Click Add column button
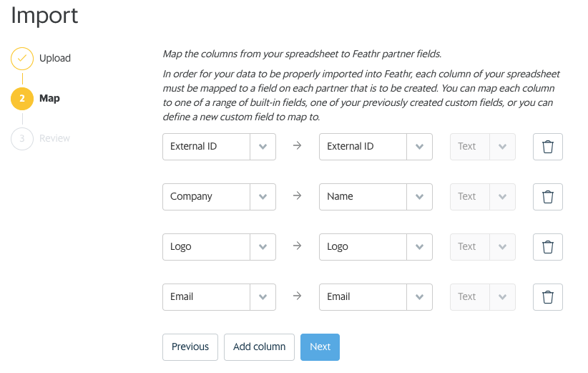Image resolution: width=588 pixels, height=373 pixels. pyautogui.click(x=259, y=347)
